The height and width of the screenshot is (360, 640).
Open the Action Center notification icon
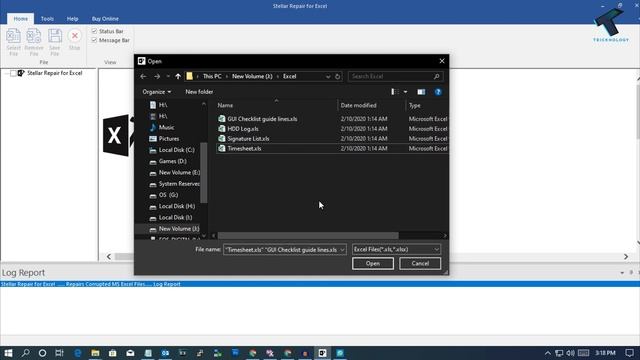[629, 353]
